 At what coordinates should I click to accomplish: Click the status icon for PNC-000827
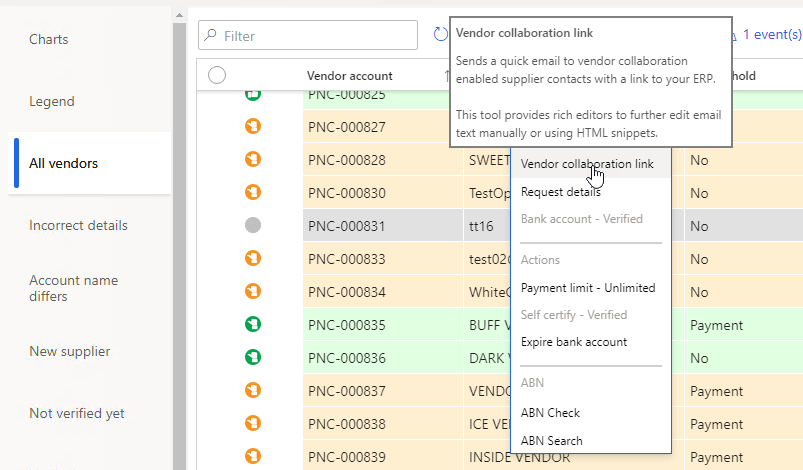[x=253, y=126]
